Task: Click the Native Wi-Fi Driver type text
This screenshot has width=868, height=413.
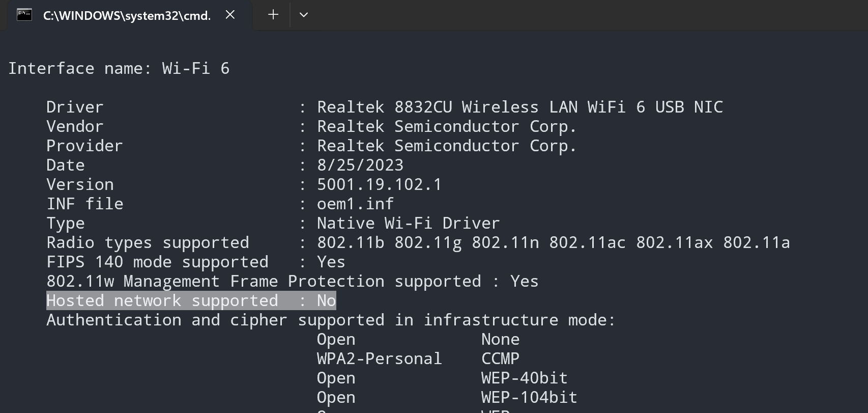Action: (408, 224)
